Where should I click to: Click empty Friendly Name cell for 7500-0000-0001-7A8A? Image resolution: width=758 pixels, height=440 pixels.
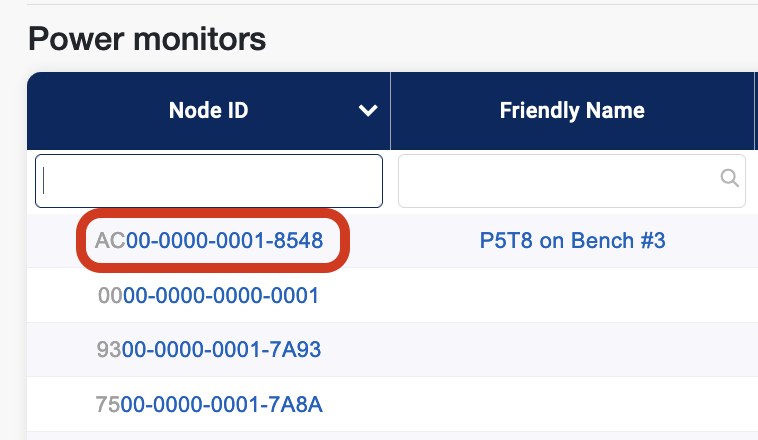click(572, 404)
